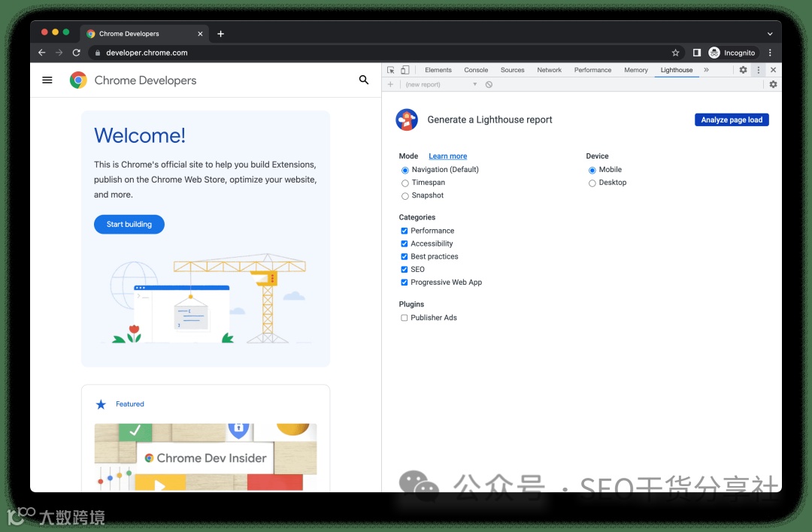Viewport: 812px width, 532px height.
Task: Reload the page with refresh icon
Action: pyautogui.click(x=76, y=53)
